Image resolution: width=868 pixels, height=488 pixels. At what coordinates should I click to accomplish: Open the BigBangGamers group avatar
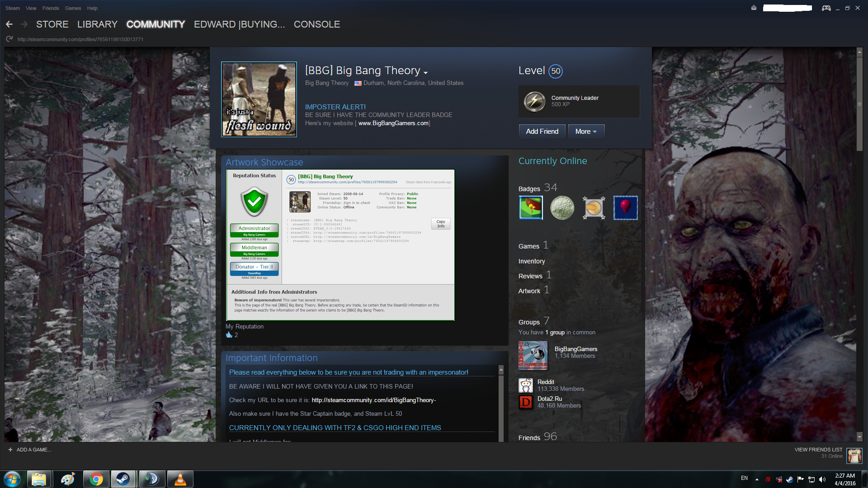tap(533, 356)
